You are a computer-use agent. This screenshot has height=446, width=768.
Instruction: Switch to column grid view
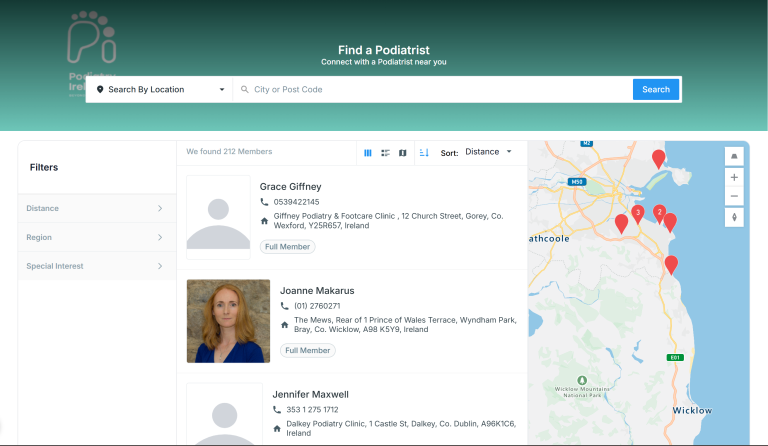368,153
